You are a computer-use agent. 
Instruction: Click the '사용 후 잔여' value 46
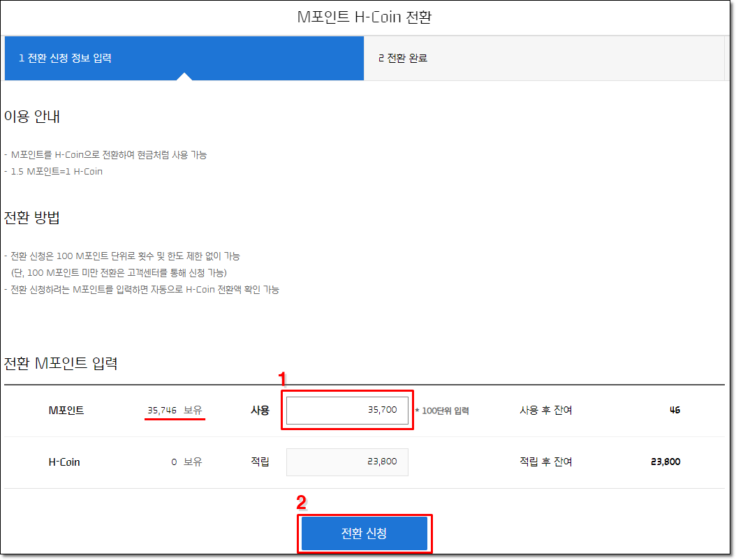675,410
